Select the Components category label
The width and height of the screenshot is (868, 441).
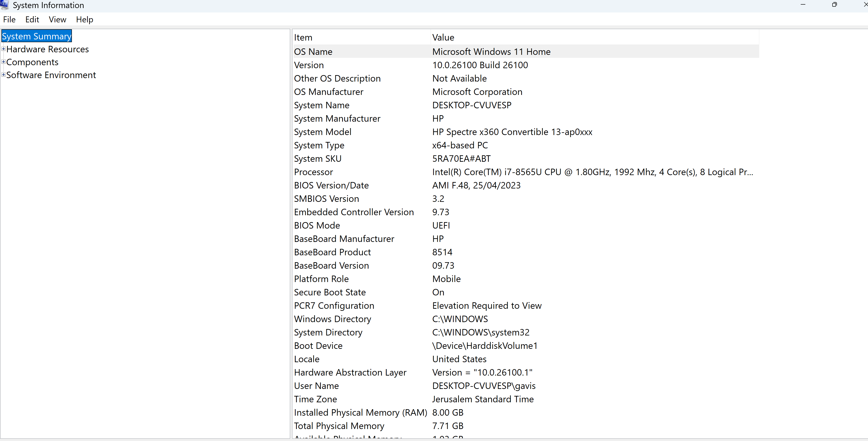(x=32, y=62)
